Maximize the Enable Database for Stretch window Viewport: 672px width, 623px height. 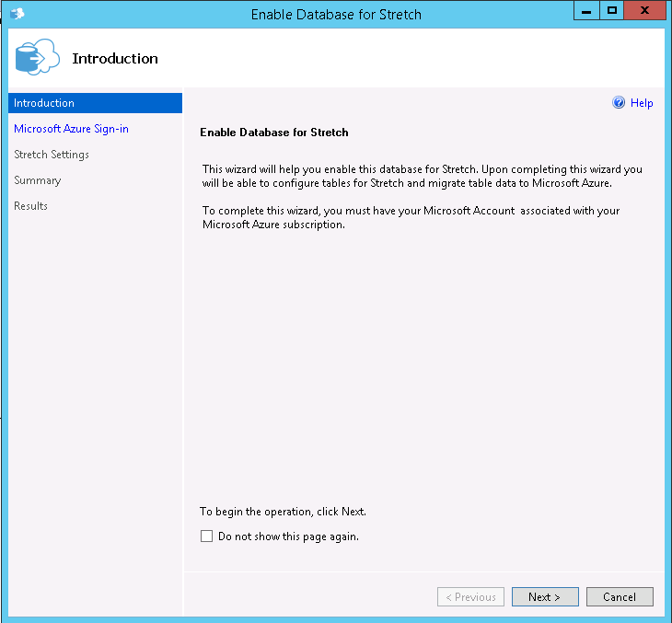coord(612,11)
